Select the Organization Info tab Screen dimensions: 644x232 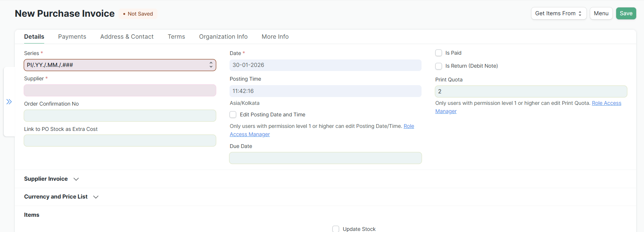[x=223, y=36]
